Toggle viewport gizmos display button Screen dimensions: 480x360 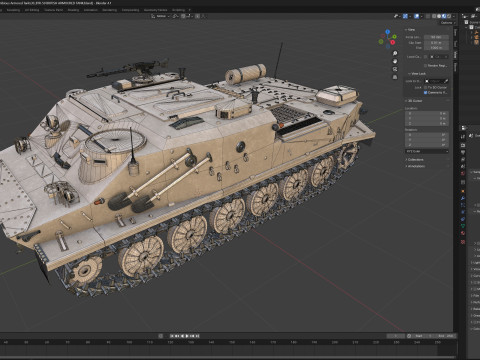(405, 16)
